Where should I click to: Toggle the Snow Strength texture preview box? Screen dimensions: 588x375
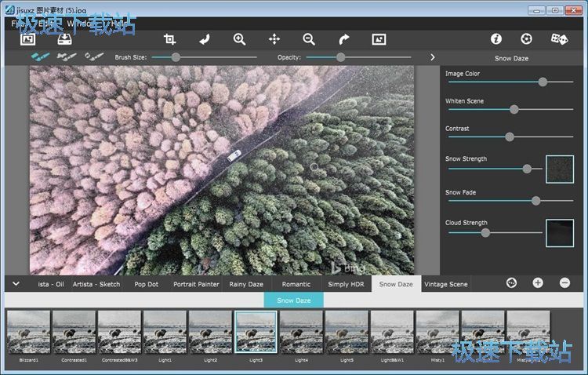pyautogui.click(x=560, y=169)
